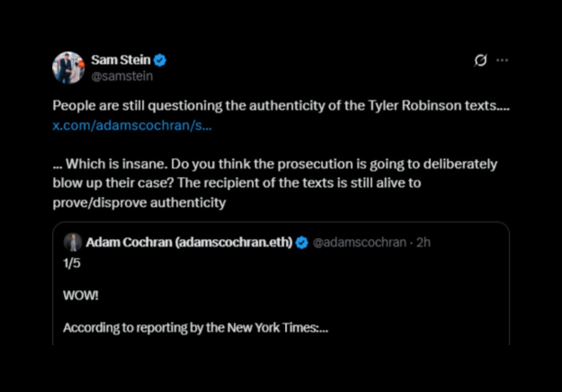562x392 pixels.
Task: Click Adam Cochran's small avatar
Action: click(x=73, y=242)
